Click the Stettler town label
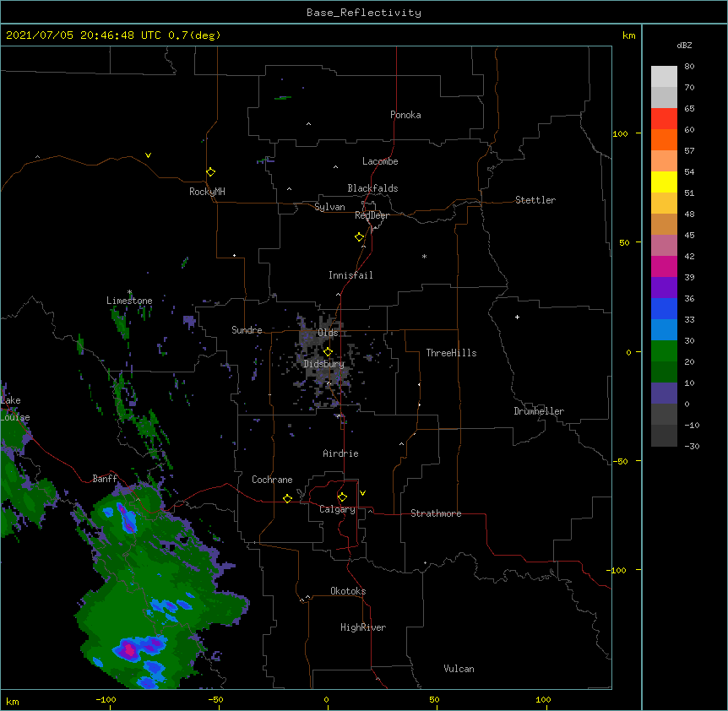Screen dimensions: 728x711 click(x=535, y=200)
